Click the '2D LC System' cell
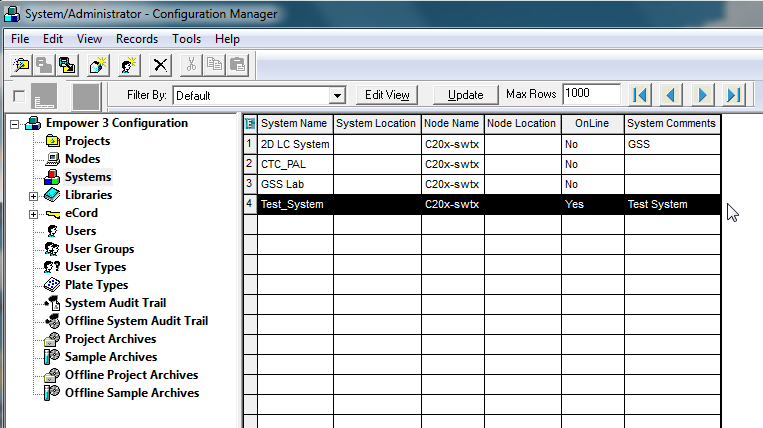This screenshot has width=763, height=428. tap(295, 144)
